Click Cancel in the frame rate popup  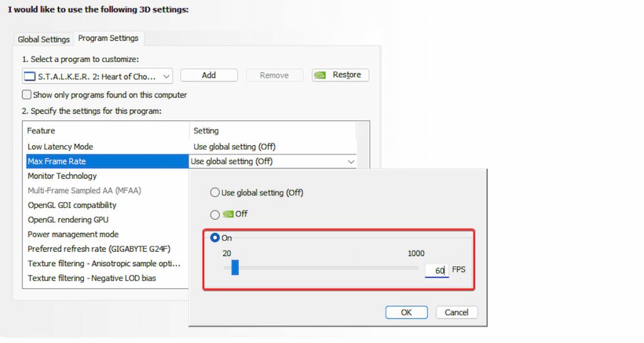click(456, 312)
